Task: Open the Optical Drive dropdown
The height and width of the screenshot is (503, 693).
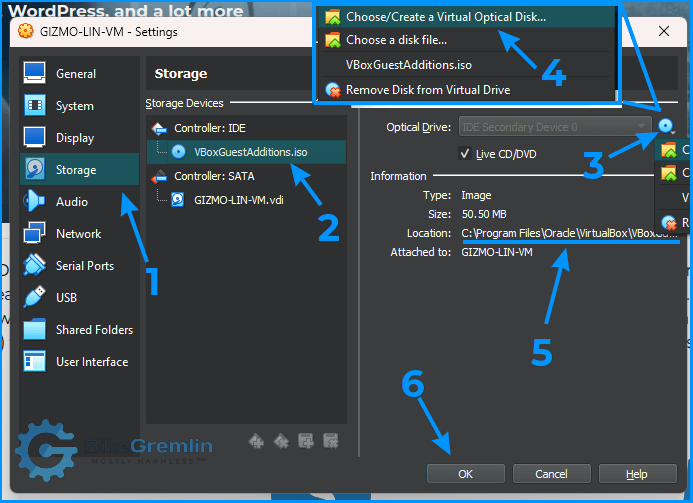Action: click(x=555, y=127)
